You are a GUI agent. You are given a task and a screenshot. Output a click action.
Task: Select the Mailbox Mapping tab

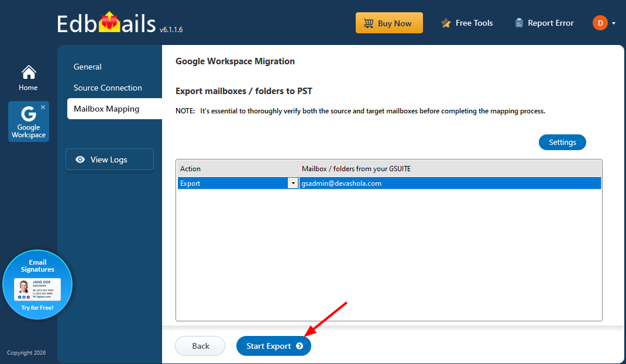(115, 109)
